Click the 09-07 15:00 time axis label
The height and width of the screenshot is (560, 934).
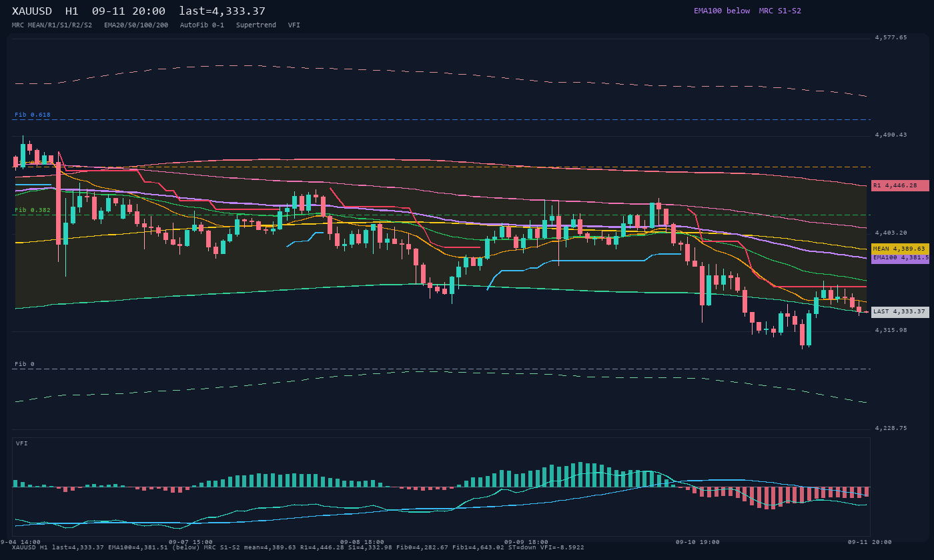click(x=191, y=542)
